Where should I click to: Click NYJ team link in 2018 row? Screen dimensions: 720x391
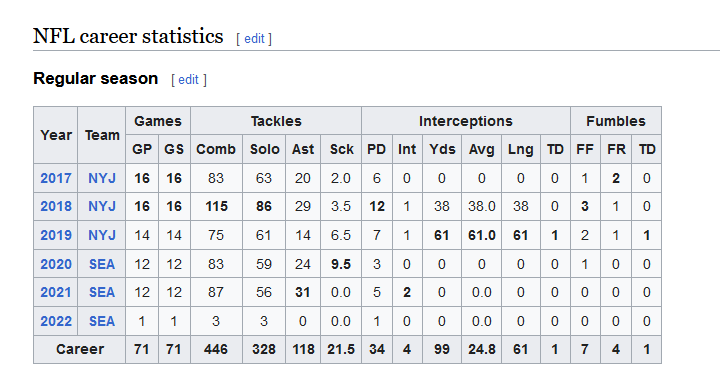[x=102, y=207]
